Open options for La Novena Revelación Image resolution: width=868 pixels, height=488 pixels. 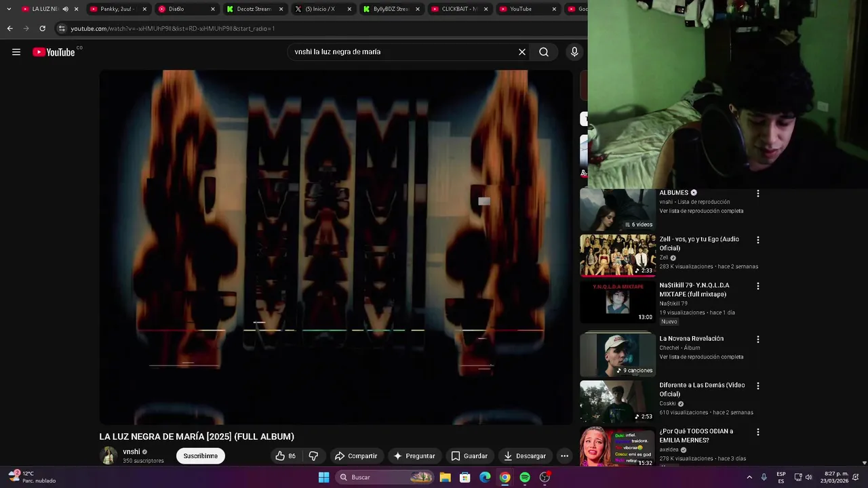coord(758,340)
